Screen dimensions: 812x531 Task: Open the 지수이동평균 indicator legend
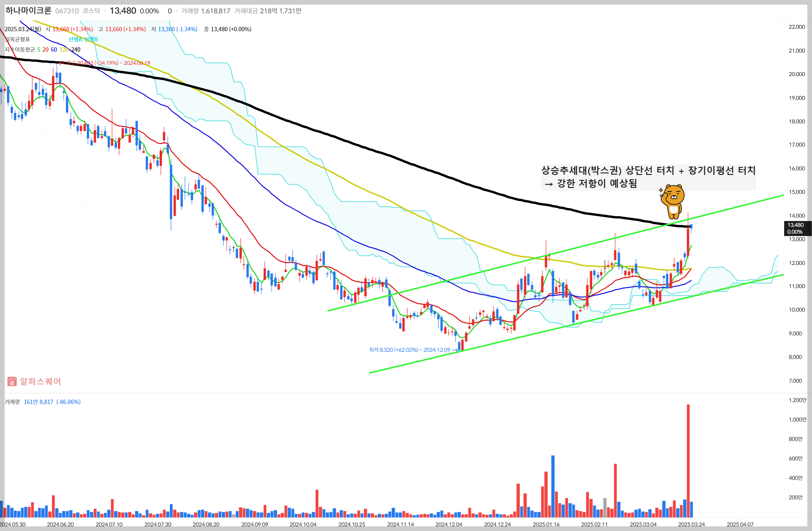tap(20, 49)
